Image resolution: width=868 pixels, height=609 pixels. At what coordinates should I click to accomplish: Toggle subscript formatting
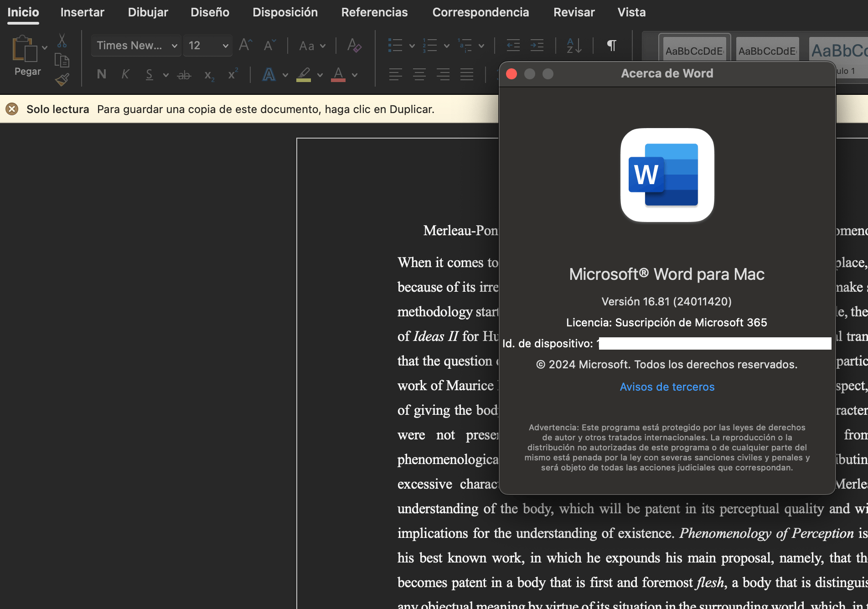click(209, 75)
